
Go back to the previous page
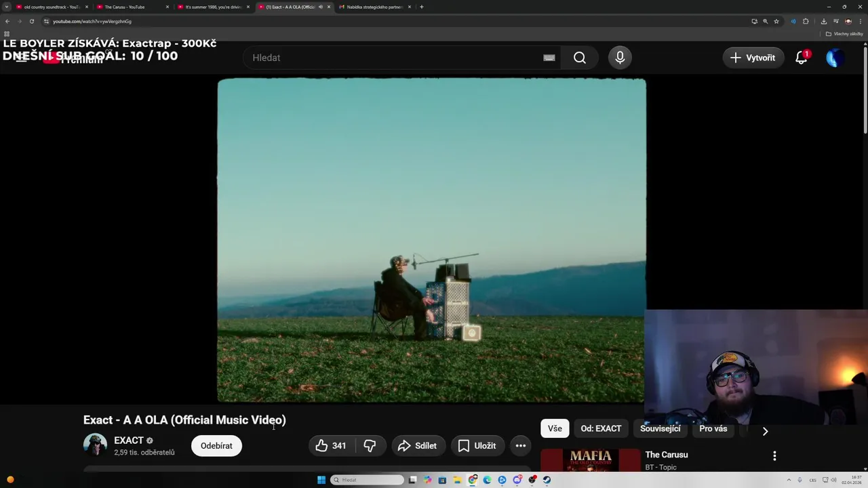7,21
